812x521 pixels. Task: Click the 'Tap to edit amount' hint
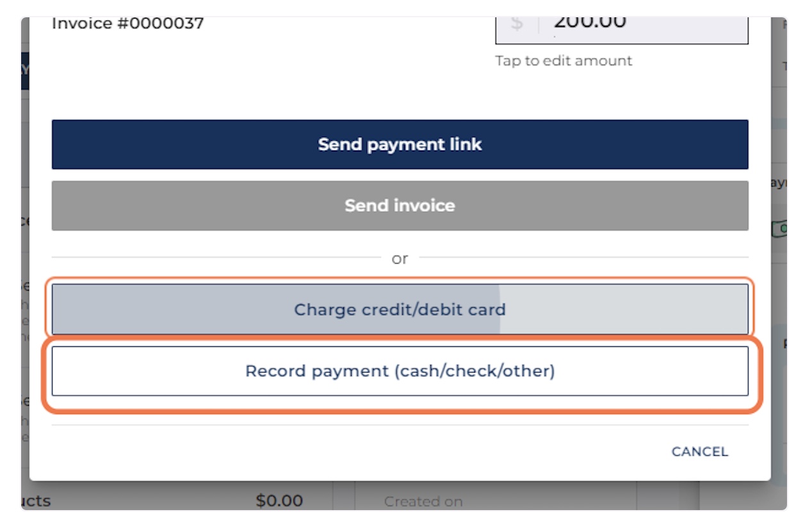pos(564,61)
